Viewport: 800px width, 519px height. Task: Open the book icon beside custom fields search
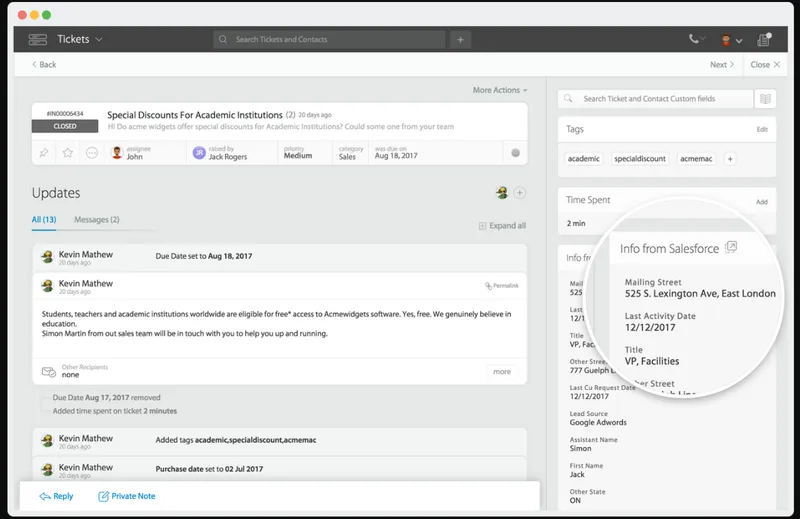765,98
